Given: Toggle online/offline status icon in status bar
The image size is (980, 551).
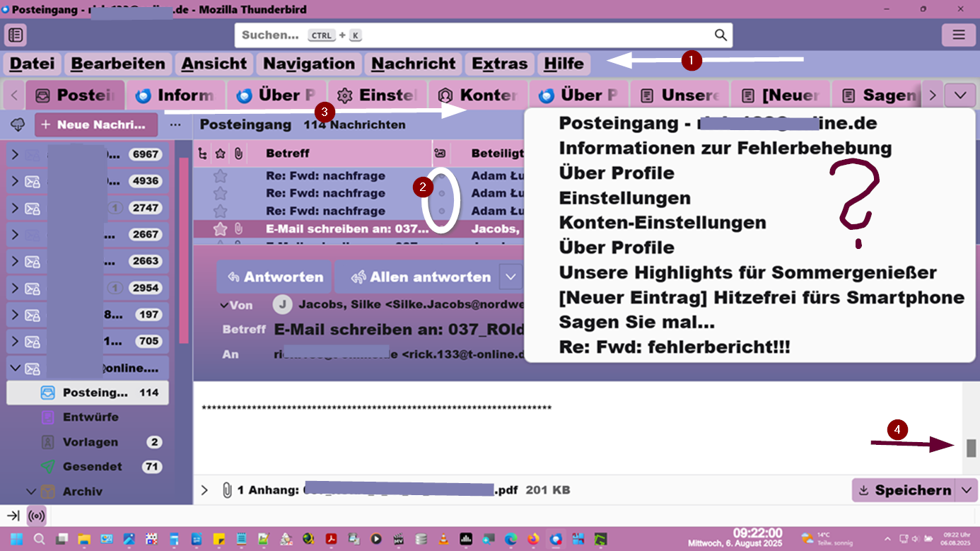Looking at the screenshot, I should coord(36,516).
